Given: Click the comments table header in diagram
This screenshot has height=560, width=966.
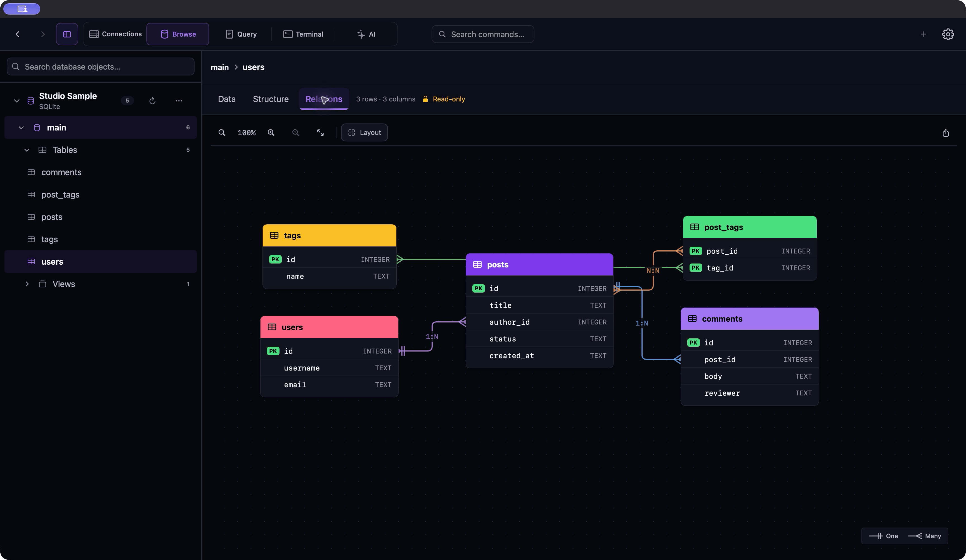Looking at the screenshot, I should 750,319.
